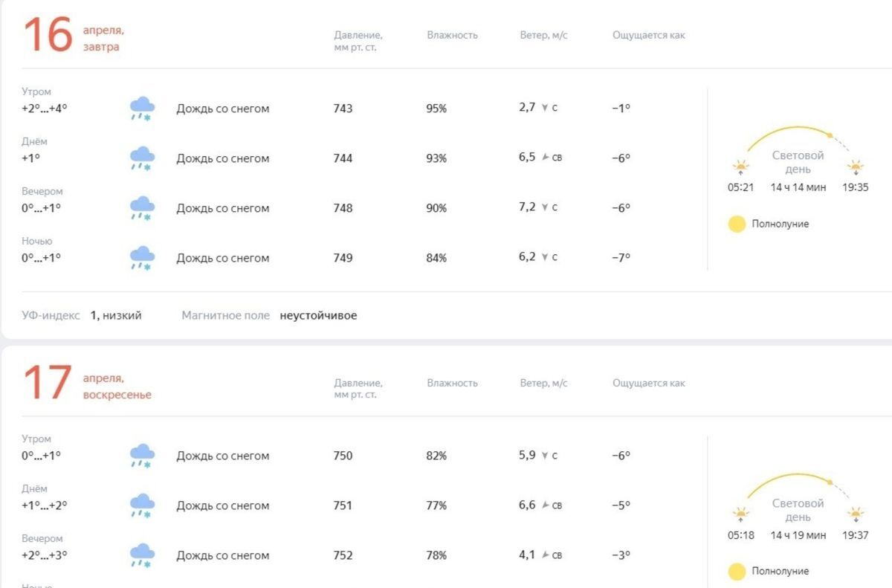Click the 'Ощущается как' header for April 16
Viewport: 892px width, 588px height.
point(648,35)
